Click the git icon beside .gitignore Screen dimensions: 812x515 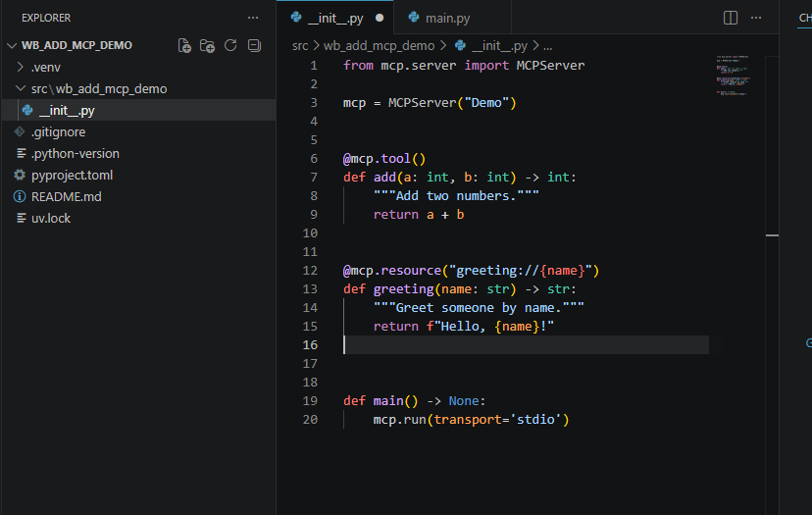coord(20,131)
